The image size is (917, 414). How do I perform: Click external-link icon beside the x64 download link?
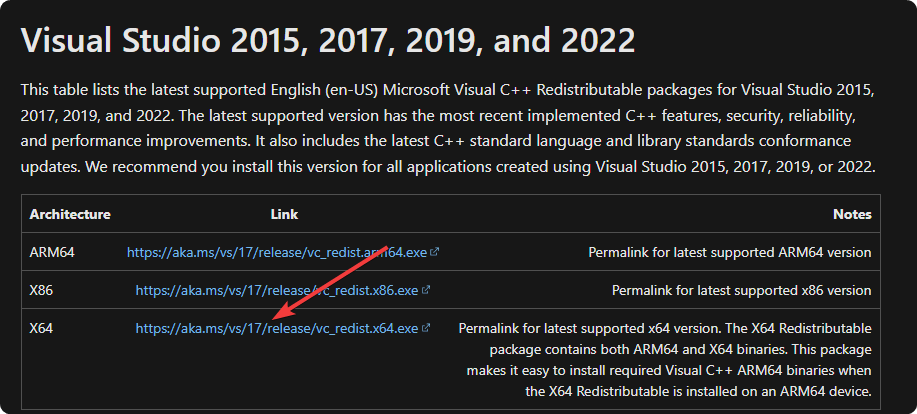pyautogui.click(x=426, y=328)
